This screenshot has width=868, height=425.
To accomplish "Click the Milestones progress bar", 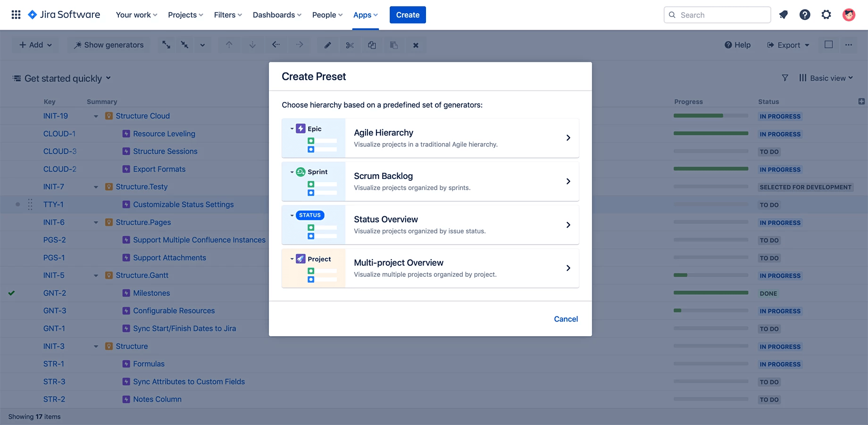I will 711,293.
